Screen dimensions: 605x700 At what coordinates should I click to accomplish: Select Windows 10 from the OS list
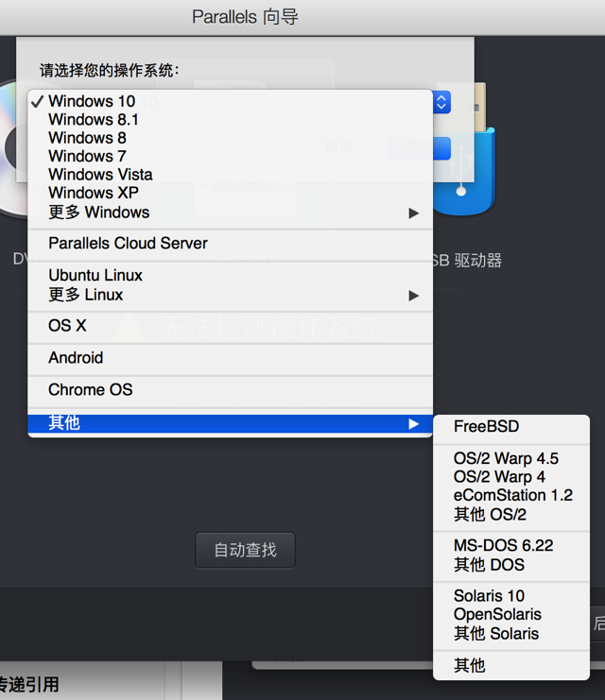[230, 101]
